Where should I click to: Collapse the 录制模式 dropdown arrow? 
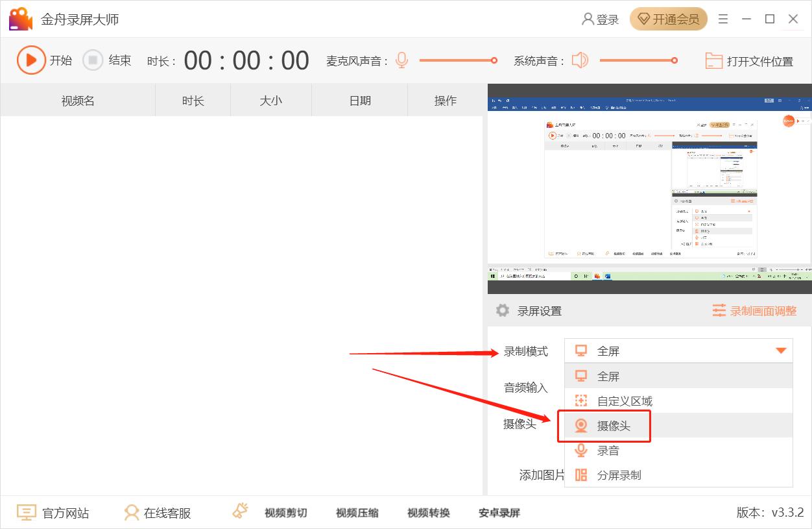pos(780,351)
